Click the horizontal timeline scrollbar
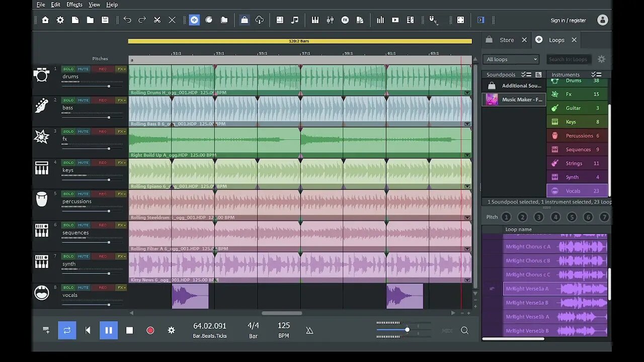The width and height of the screenshot is (644, 362). click(x=282, y=313)
